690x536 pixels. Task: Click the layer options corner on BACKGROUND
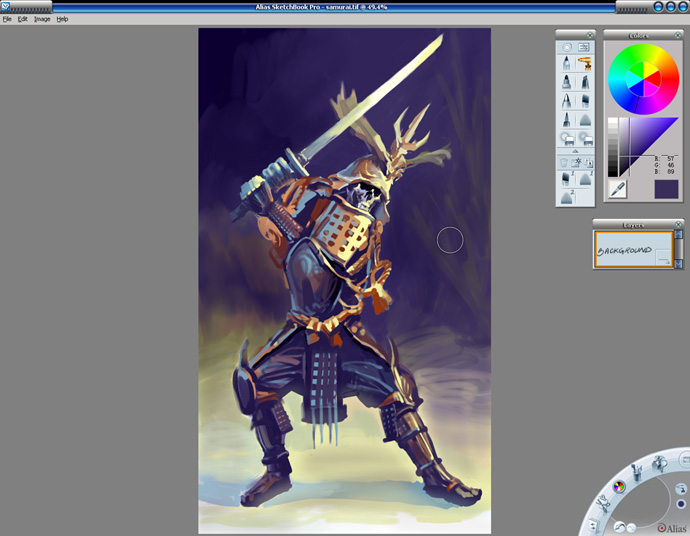click(x=663, y=258)
